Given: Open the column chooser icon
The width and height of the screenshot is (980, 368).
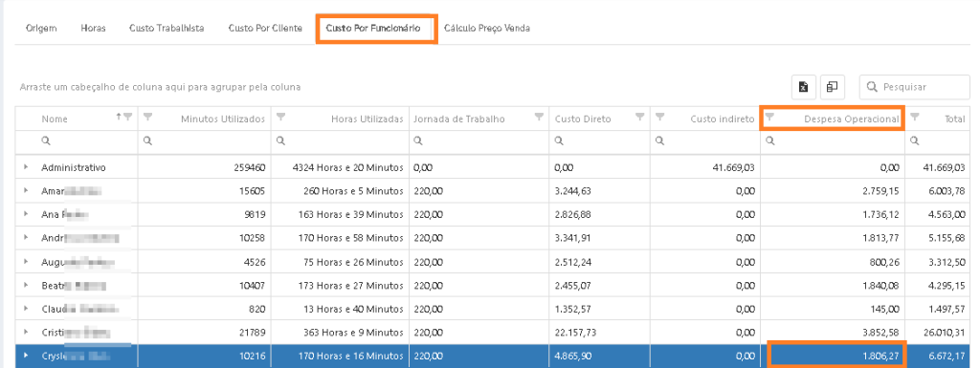Looking at the screenshot, I should pyautogui.click(x=832, y=87).
